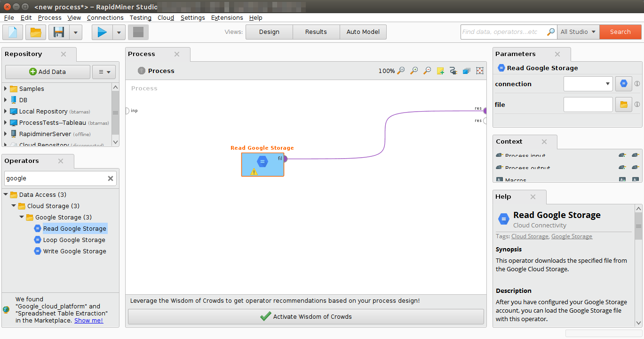Click the warning icon on Read Google Storage operator
Screen dimensions: 644x339
254,172
